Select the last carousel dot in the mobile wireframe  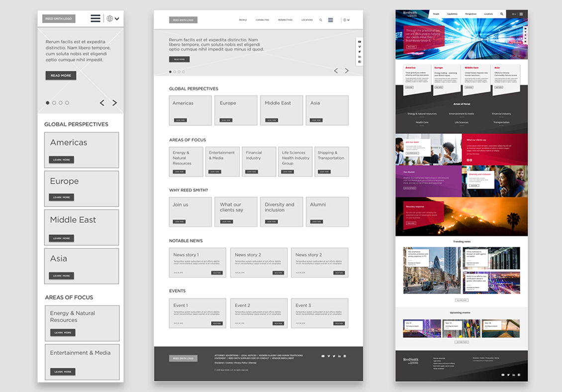(67, 103)
